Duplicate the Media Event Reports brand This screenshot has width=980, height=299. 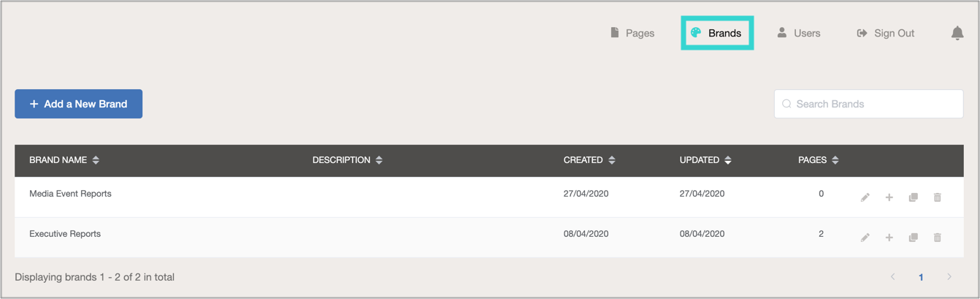[913, 197]
